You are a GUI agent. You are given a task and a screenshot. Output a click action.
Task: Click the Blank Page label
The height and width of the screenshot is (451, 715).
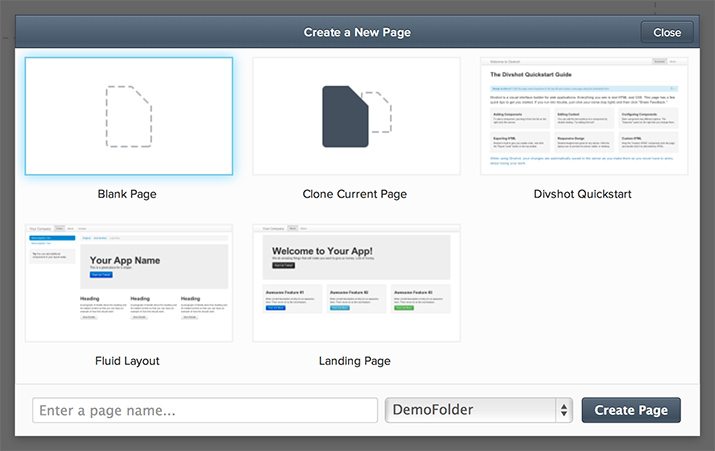127,194
